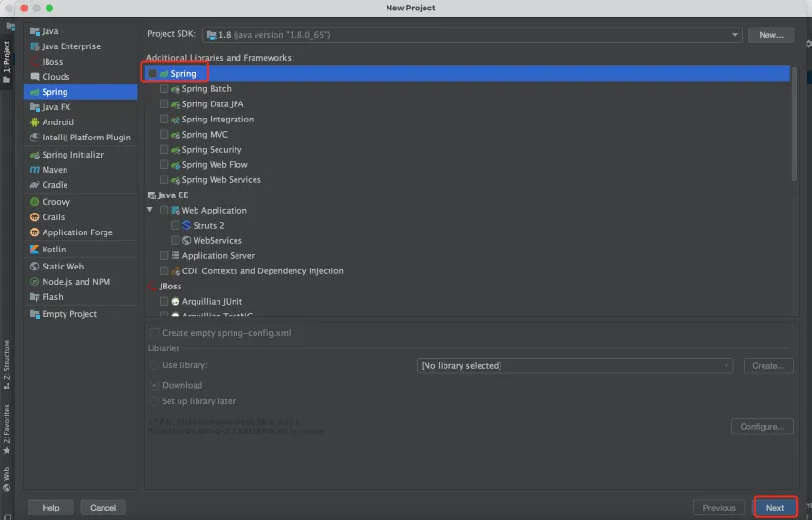
Task: Choose the Empty Project icon
Action: click(35, 314)
